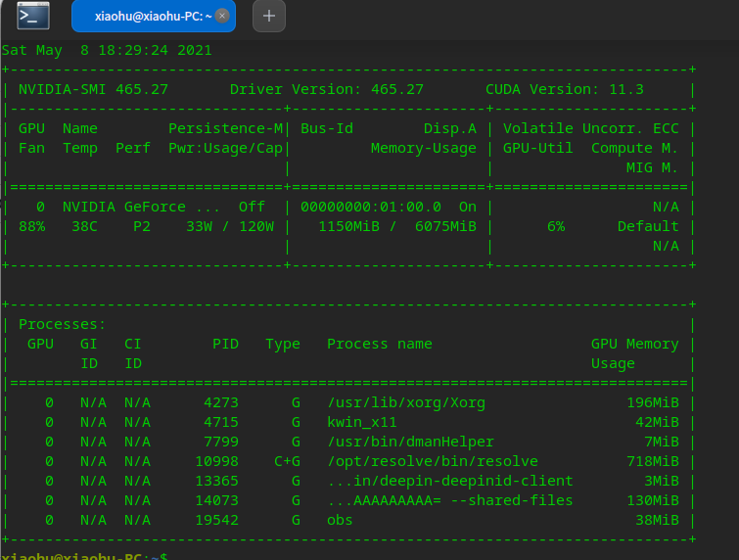739x560 pixels.
Task: Click the 38C GPU temperature reading
Action: point(80,226)
